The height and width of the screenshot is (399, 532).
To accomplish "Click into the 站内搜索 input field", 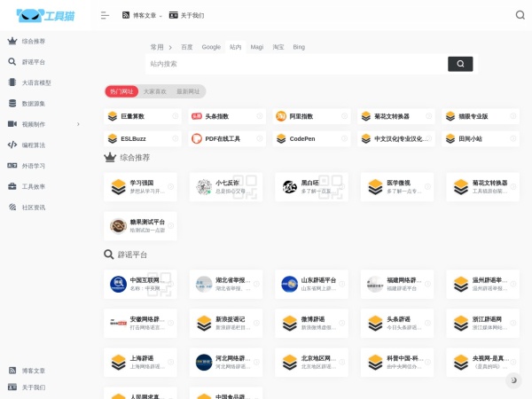I will tap(296, 64).
